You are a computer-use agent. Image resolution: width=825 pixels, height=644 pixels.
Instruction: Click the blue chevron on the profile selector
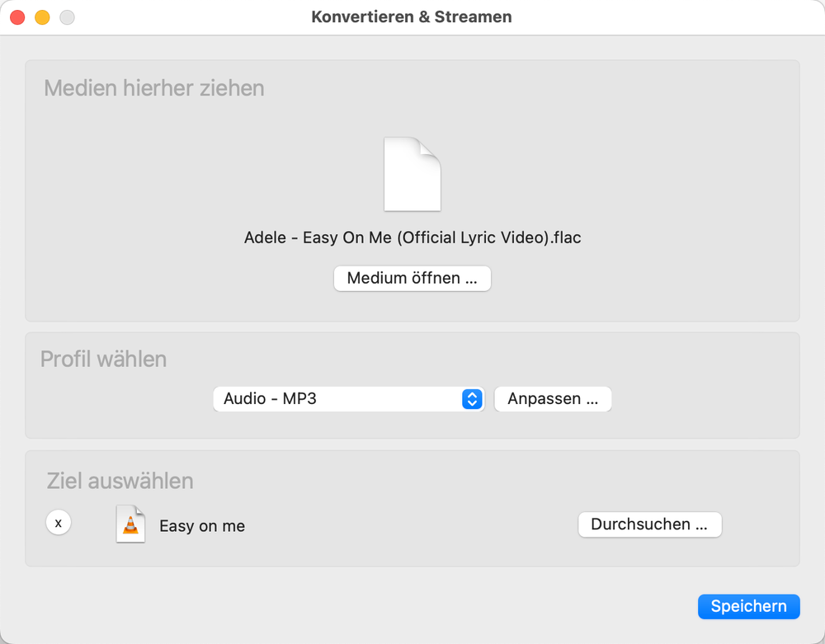point(472,398)
